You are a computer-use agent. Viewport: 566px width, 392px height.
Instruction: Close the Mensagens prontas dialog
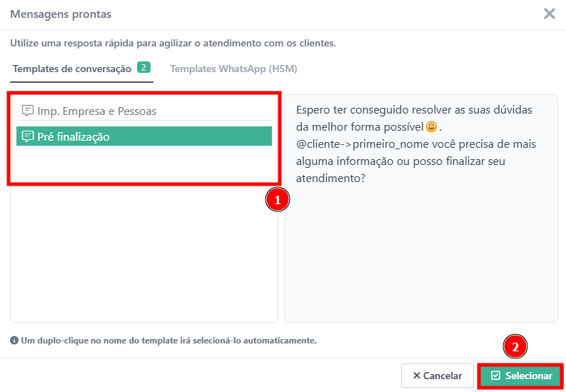point(549,14)
